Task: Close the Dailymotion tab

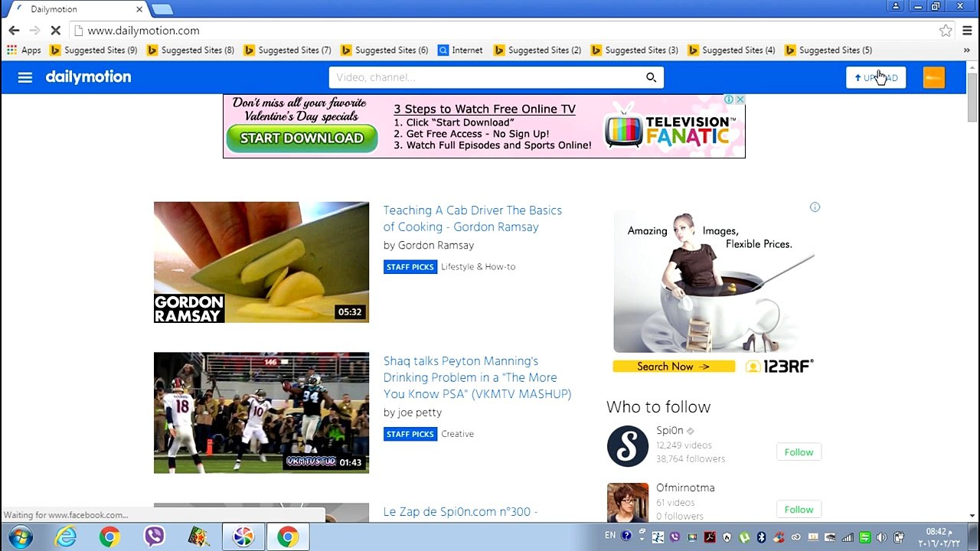Action: coord(139,9)
